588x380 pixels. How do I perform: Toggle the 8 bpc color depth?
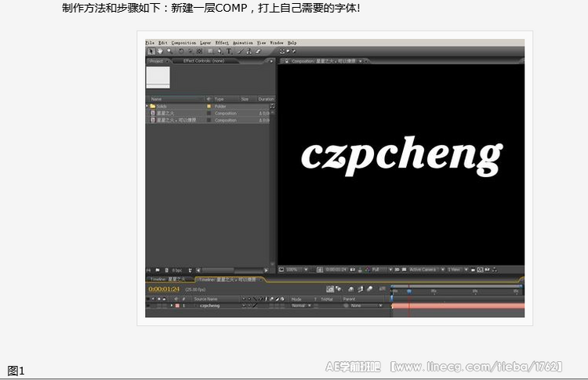click(x=177, y=270)
